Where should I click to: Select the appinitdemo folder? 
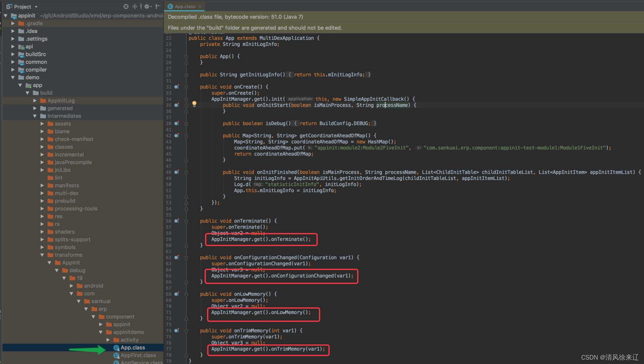coord(128,332)
